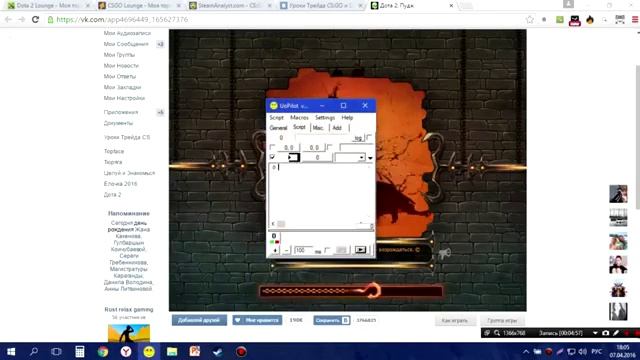This screenshot has height=360, width=640.
Task: Click the flame extension icon in toolbar
Action: [590, 20]
